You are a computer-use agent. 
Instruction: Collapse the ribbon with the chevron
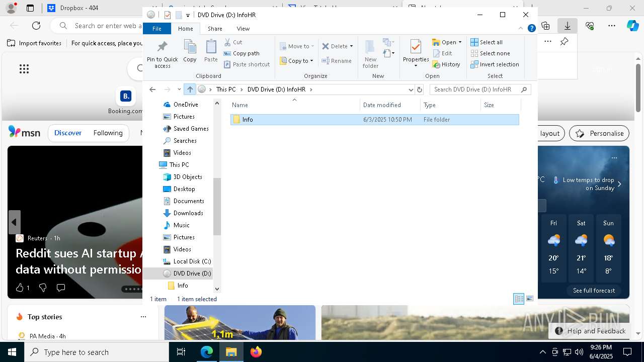pos(521,29)
